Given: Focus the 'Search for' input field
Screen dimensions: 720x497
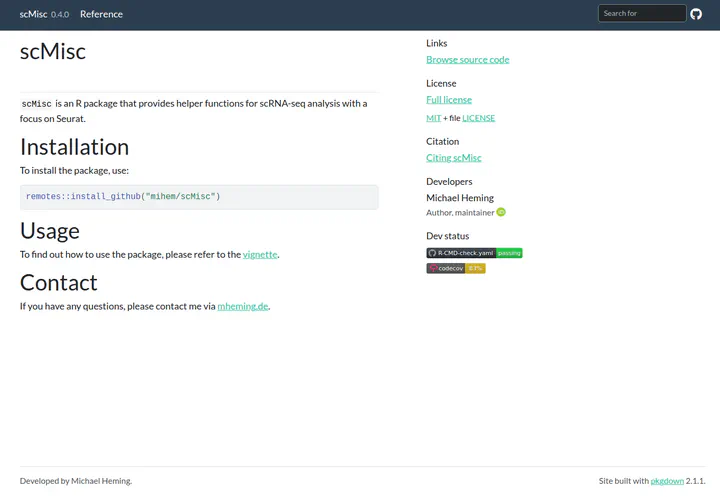Looking at the screenshot, I should [x=642, y=13].
